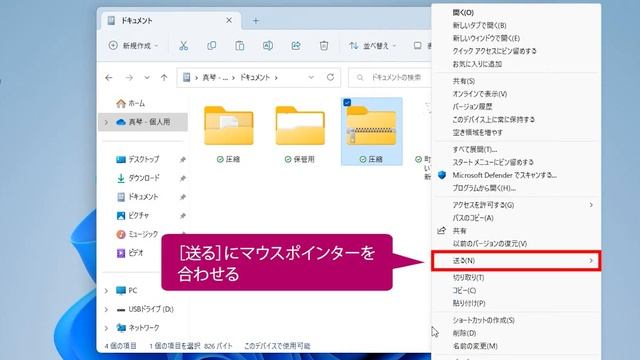Choose クイック アクセスにピン留めする
The image size is (640, 360).
[494, 51]
